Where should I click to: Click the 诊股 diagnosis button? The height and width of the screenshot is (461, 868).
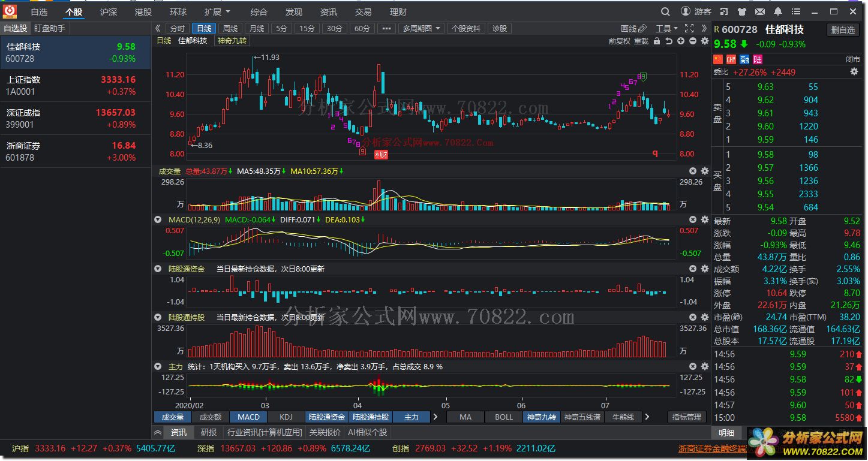point(499,28)
